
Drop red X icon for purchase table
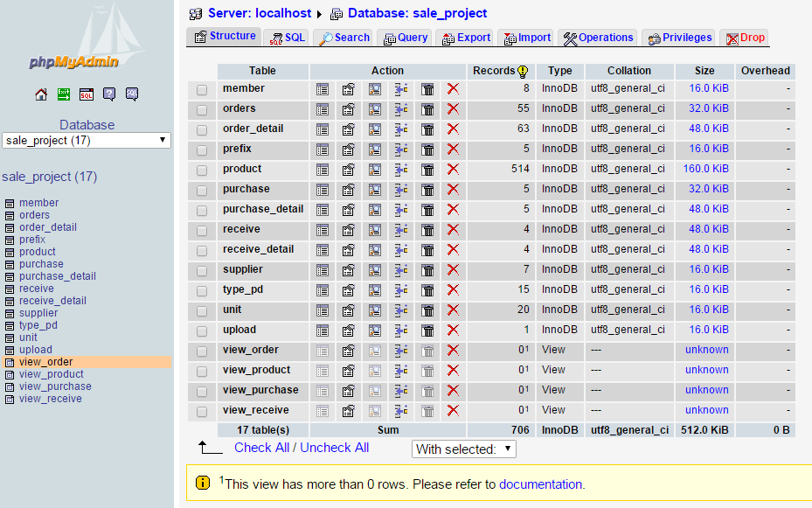[453, 190]
